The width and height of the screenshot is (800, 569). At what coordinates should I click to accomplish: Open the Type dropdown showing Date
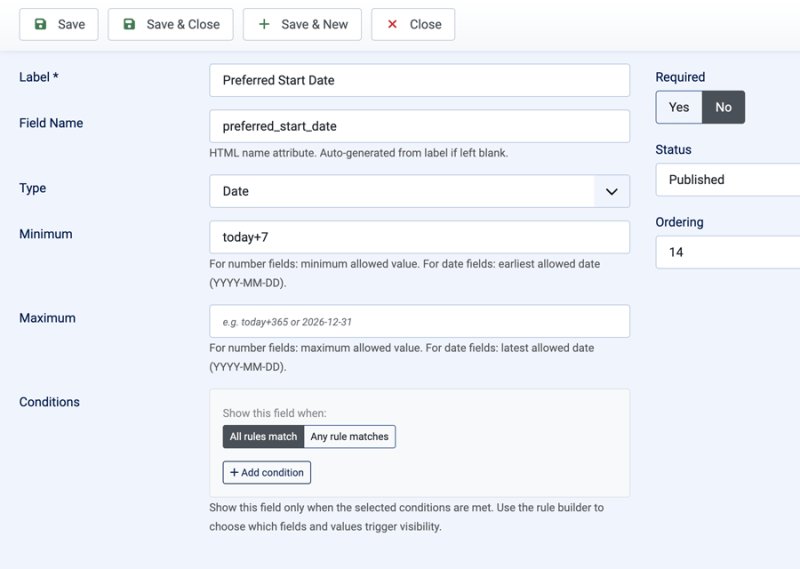tap(419, 191)
